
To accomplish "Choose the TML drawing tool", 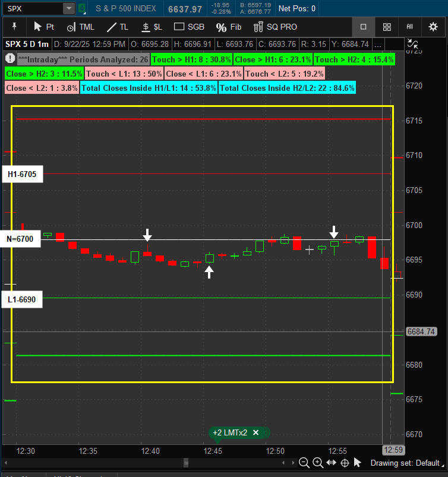I will coord(80,27).
